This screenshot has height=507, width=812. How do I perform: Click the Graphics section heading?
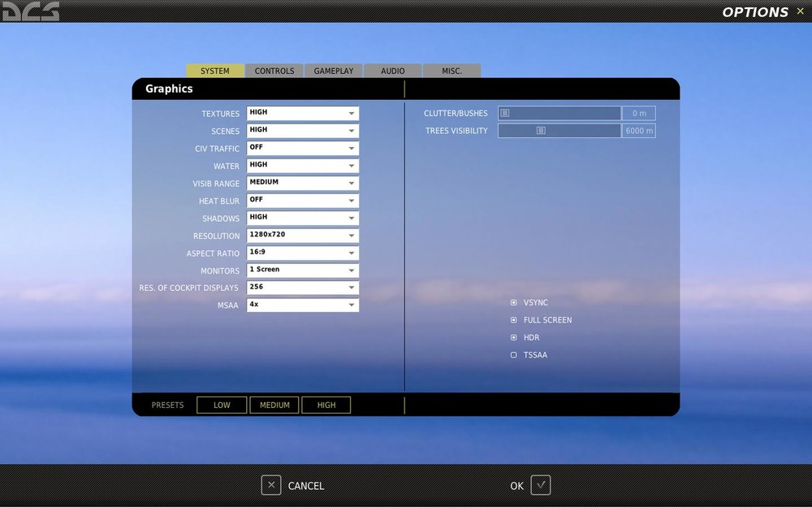click(169, 89)
